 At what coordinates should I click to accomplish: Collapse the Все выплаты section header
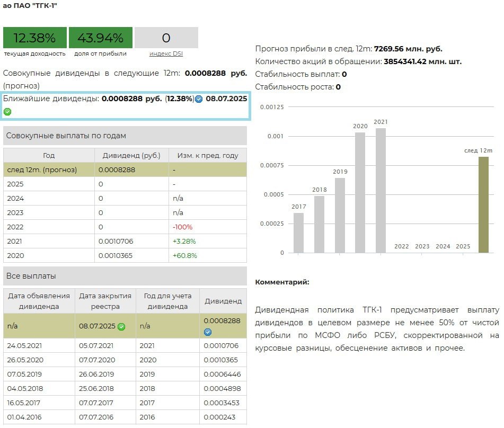pos(125,276)
